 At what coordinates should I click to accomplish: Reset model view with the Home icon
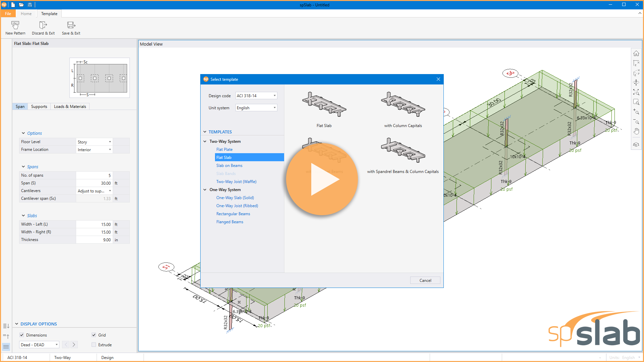(x=636, y=54)
